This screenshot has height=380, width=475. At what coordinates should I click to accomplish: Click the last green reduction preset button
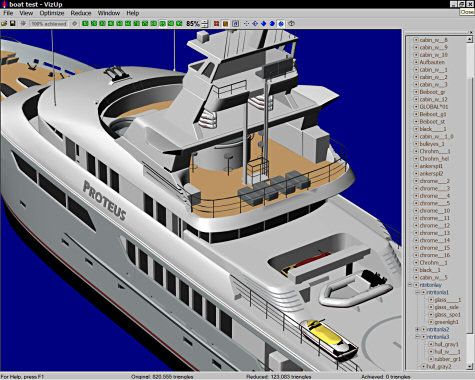click(179, 24)
